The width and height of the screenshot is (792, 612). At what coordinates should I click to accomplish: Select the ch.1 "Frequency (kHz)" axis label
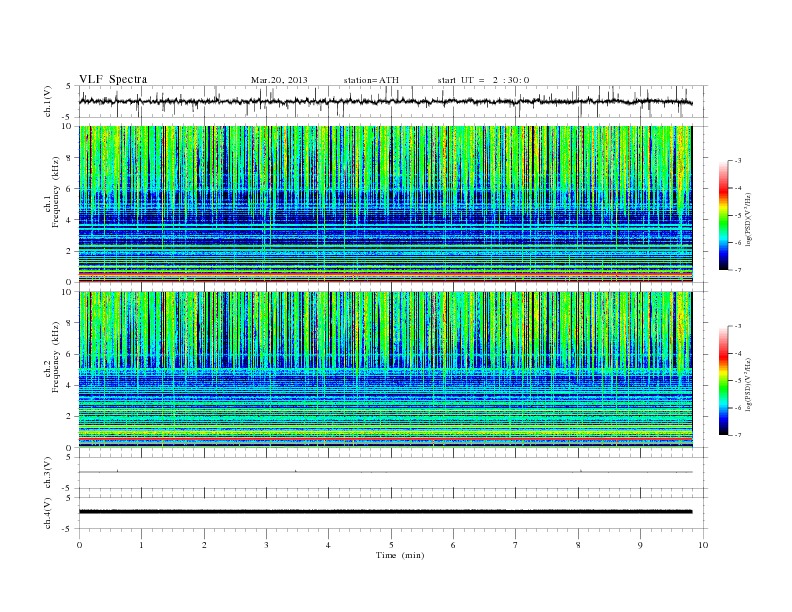click(56, 192)
